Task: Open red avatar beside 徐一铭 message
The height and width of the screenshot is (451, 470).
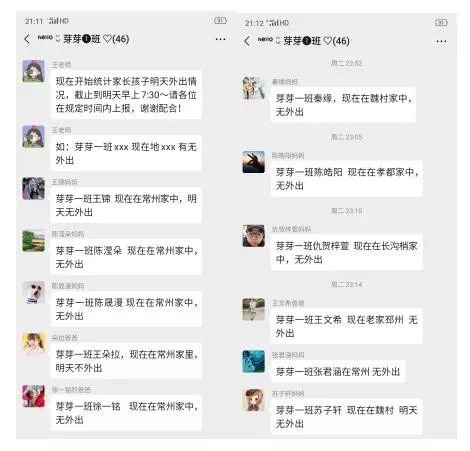Action: 34,396
